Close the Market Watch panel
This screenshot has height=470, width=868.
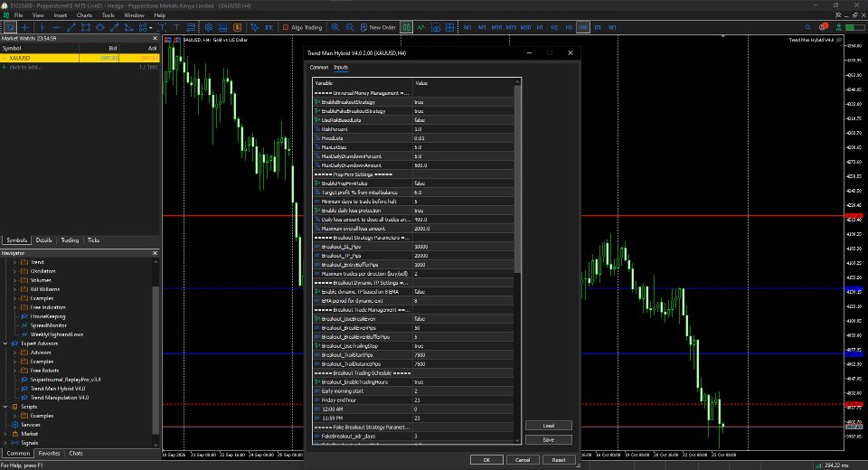coord(155,38)
